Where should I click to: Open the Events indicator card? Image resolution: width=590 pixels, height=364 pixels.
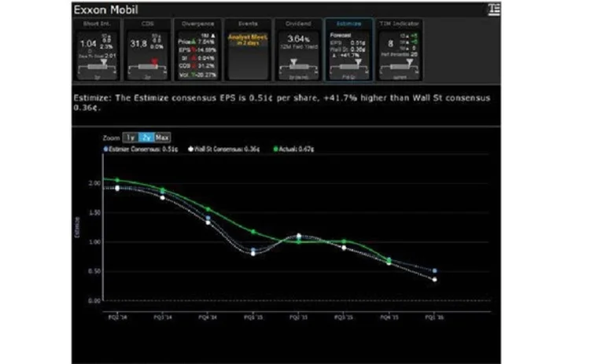[248, 50]
